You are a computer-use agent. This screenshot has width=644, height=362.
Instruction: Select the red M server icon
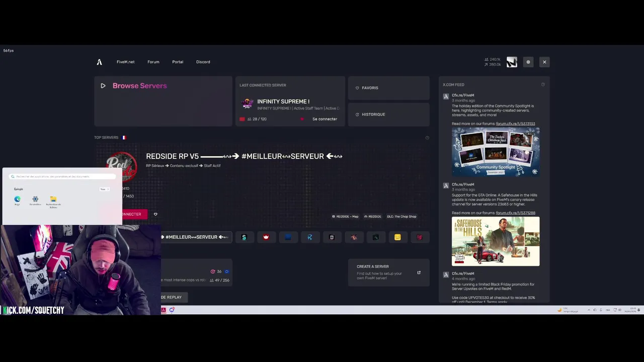(419, 237)
